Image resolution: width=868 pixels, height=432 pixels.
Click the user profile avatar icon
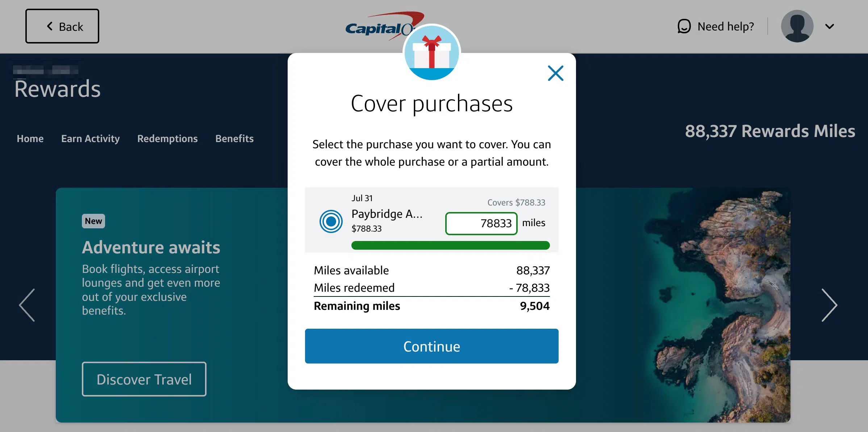(x=798, y=25)
